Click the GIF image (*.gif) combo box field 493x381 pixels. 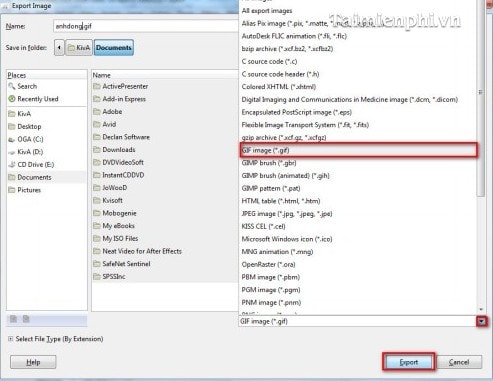[x=358, y=321]
